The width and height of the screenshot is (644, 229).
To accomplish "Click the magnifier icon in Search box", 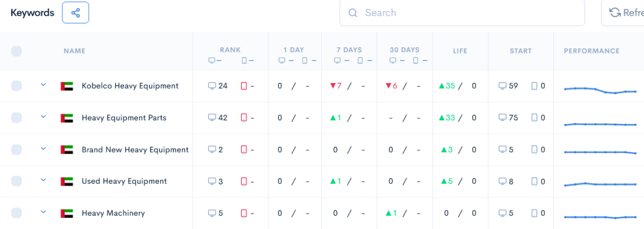I will [353, 13].
